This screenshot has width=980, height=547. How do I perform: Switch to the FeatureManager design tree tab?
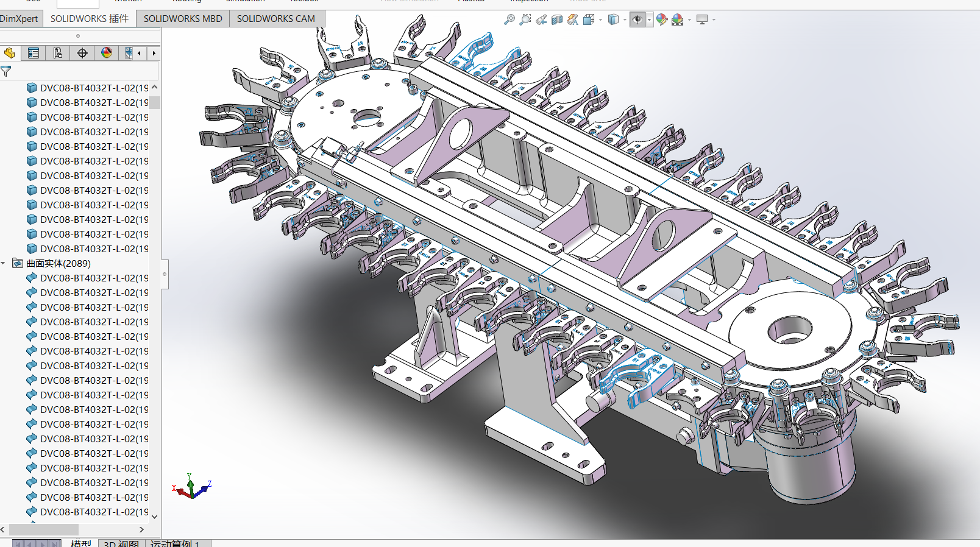click(9, 53)
